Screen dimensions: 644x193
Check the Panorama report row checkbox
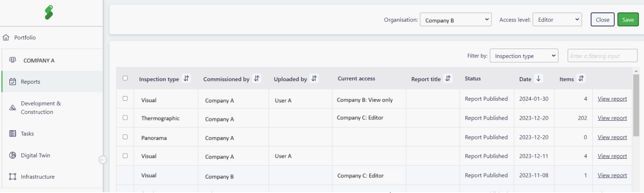pos(125,137)
